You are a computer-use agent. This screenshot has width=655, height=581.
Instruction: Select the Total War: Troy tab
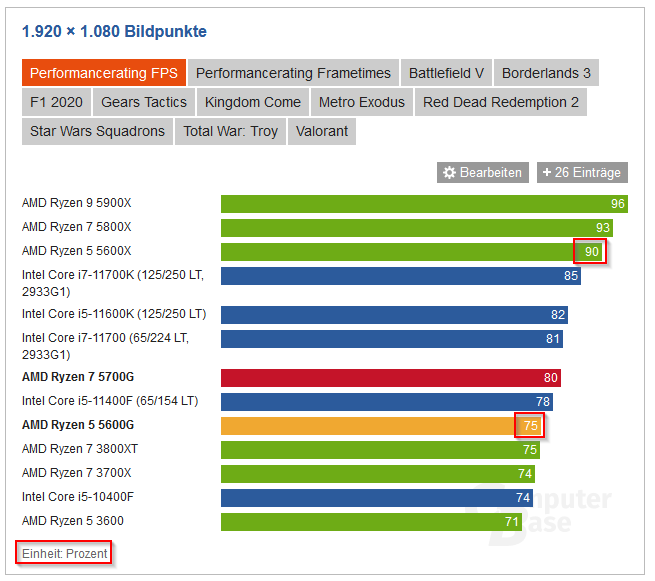point(230,131)
